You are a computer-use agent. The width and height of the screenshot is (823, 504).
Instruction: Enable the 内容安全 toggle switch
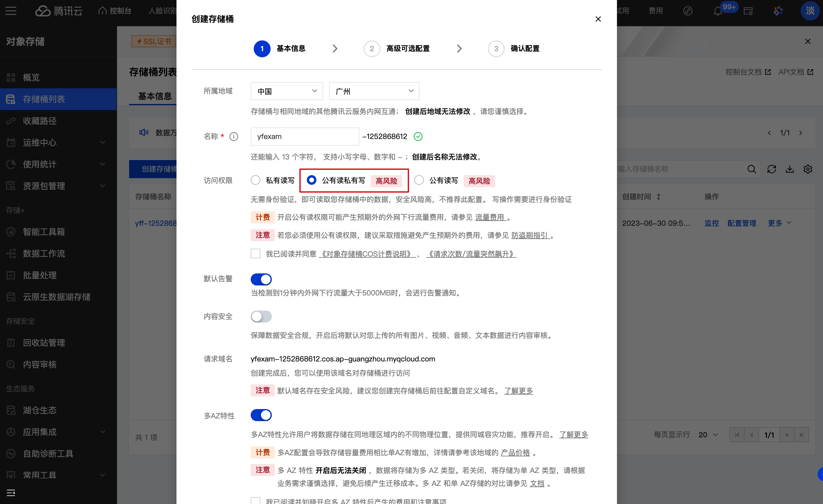tap(261, 317)
